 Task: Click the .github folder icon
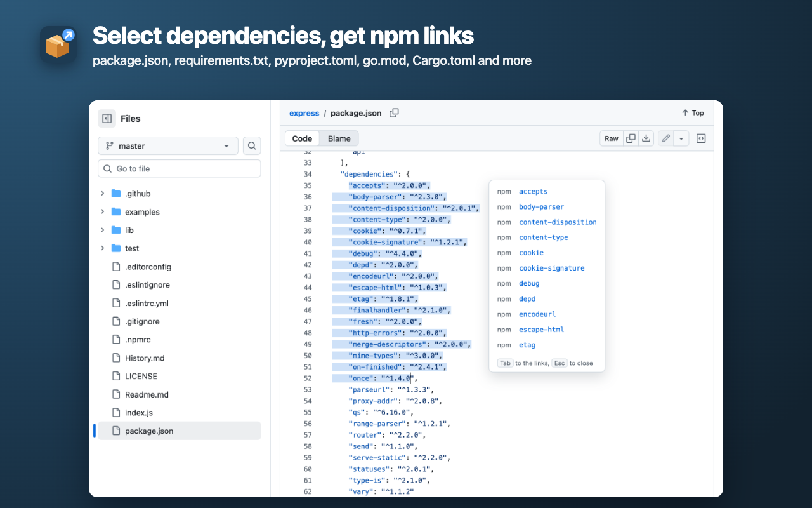tap(116, 194)
